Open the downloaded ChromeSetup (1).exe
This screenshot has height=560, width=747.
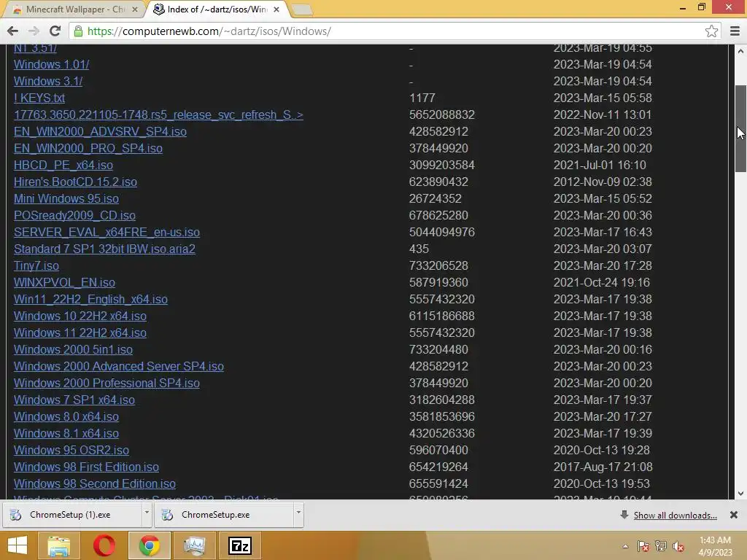(71, 515)
